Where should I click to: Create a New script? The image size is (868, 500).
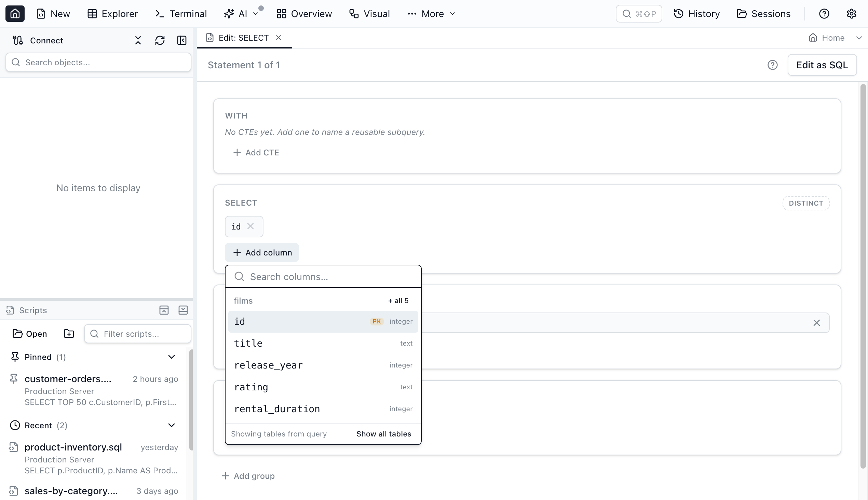[53, 14]
